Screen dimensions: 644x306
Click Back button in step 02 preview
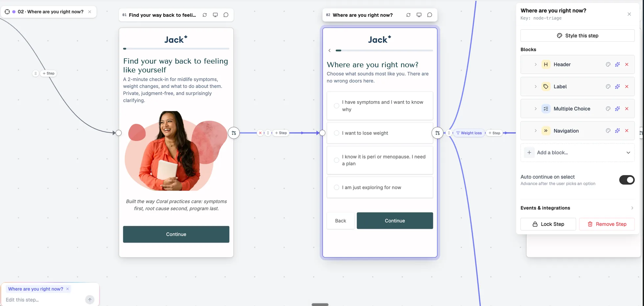pos(340,221)
